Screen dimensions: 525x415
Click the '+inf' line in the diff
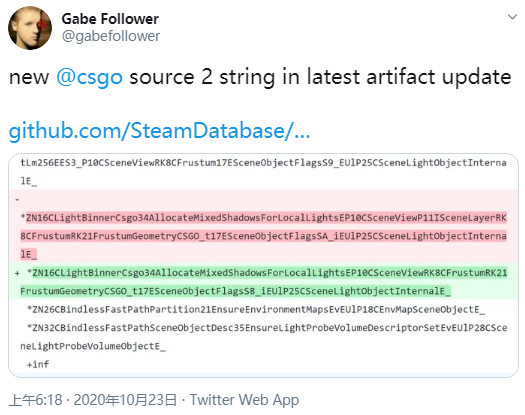[x=38, y=364]
